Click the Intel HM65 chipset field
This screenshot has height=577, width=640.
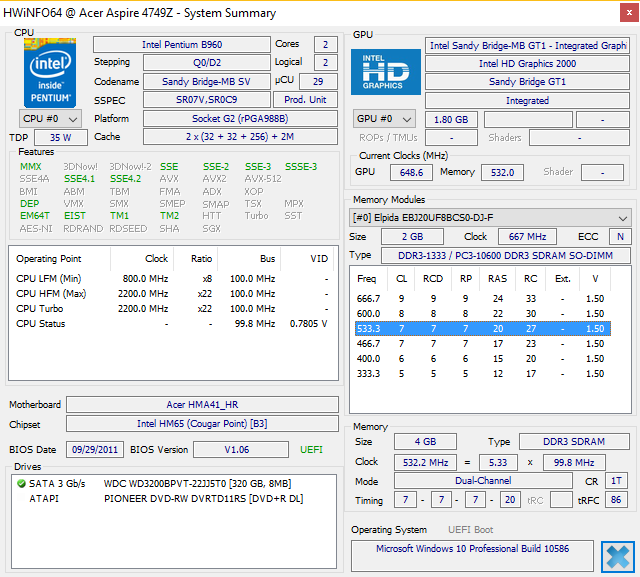203,424
